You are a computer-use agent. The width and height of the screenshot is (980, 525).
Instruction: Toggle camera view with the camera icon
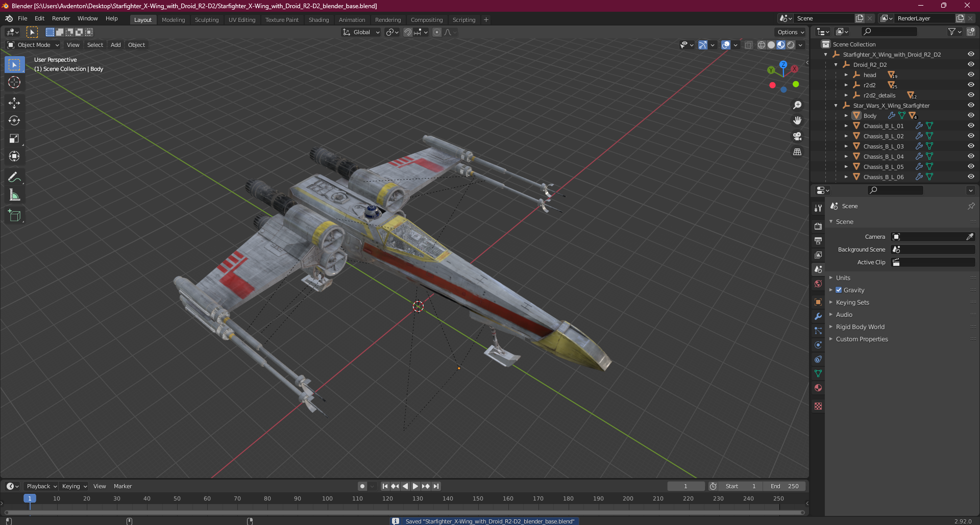click(797, 136)
